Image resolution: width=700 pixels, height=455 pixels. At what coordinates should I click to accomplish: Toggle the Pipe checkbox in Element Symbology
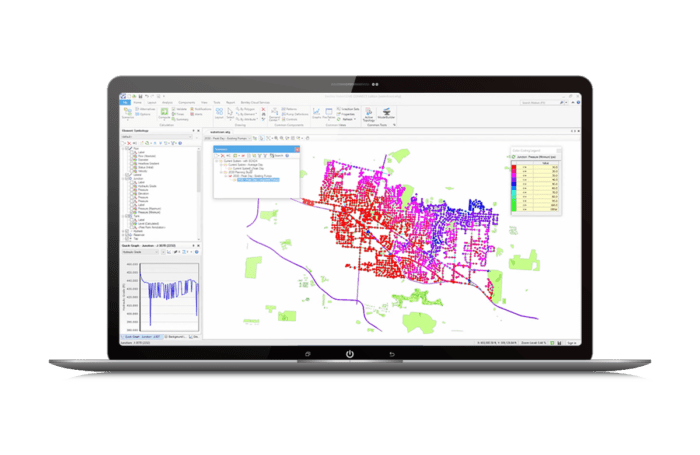coord(127,148)
